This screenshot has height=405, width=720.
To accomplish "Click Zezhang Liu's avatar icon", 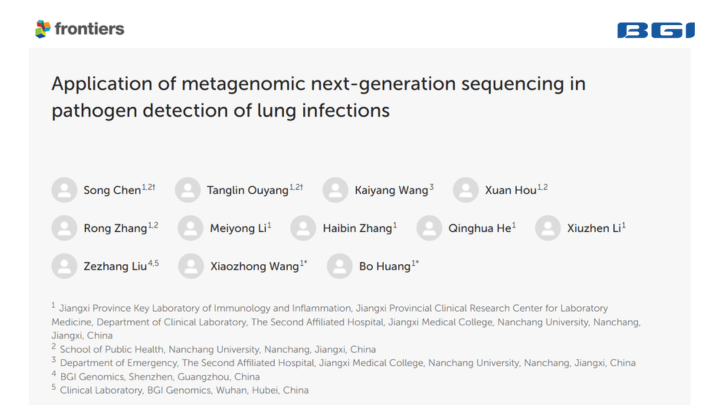I will pos(64,266).
